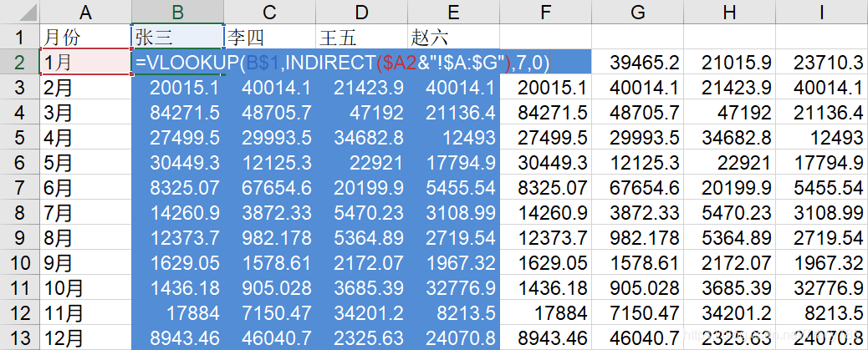Click 84271.5 in column B
Image resolution: width=868 pixels, height=350 pixels.
pos(177,112)
